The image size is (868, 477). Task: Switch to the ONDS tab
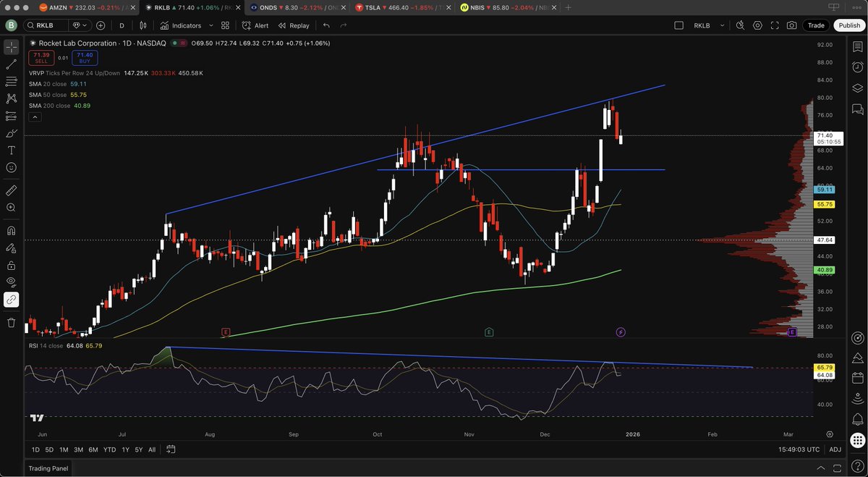point(299,7)
